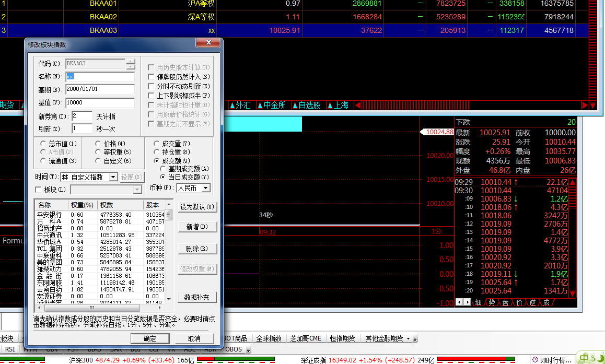Click the left arrow beside 细 tab

tap(459, 302)
